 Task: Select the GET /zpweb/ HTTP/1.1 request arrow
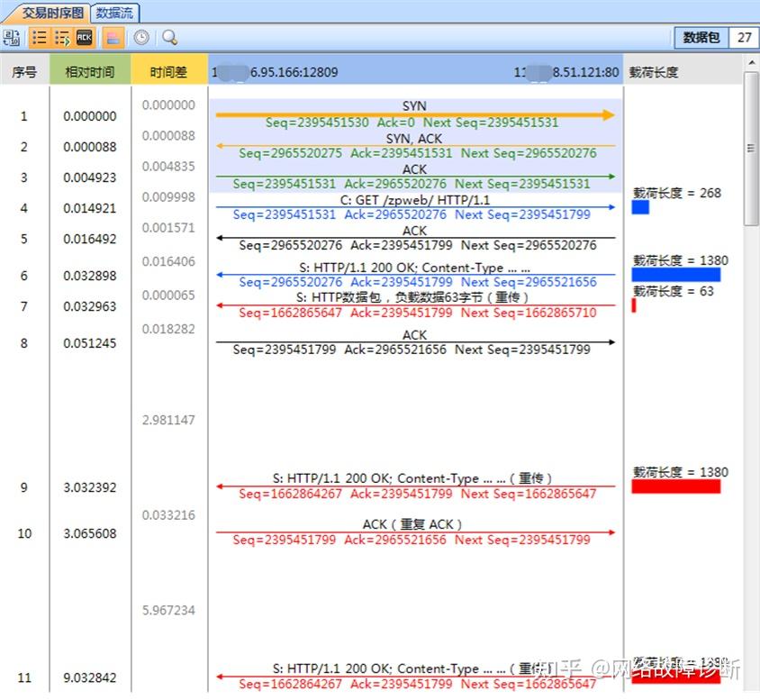tap(414, 205)
